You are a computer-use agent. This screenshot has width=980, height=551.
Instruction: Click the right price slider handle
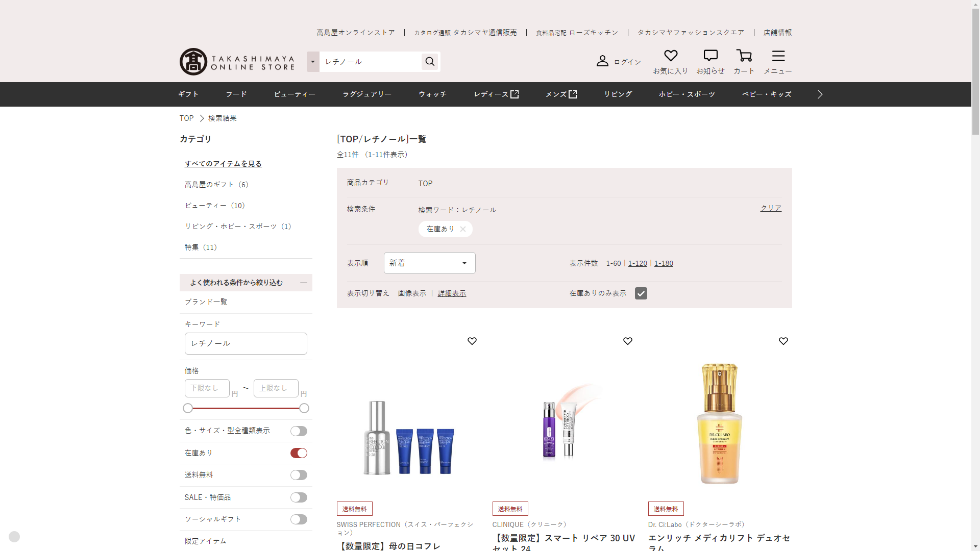tap(304, 408)
